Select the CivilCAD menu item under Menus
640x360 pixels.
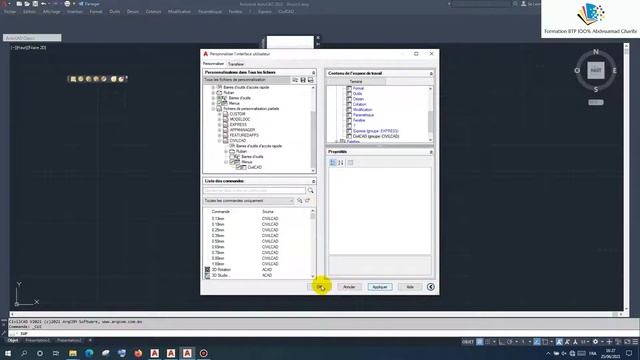[x=254, y=167]
